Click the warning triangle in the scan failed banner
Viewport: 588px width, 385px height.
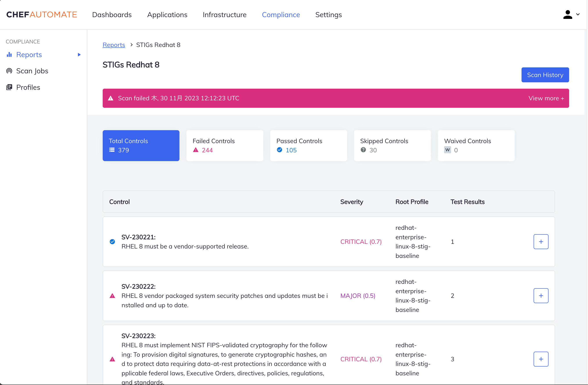111,98
